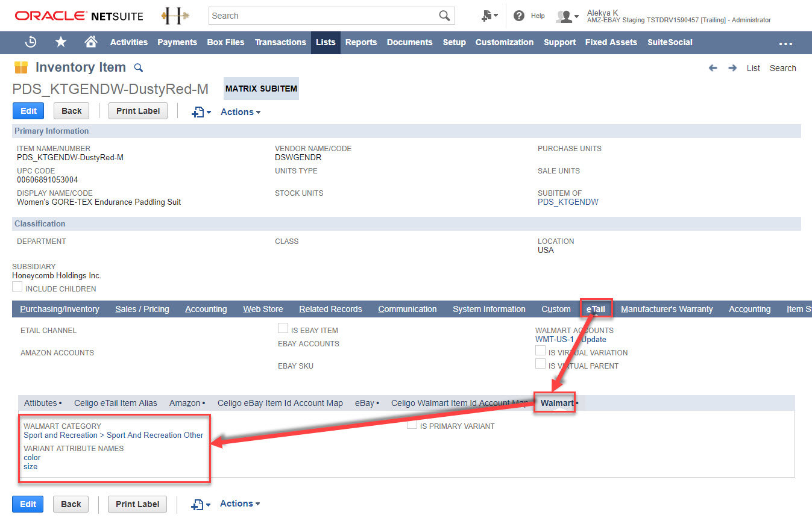Open the Transactions menu
The image size is (812, 524).
pos(280,42)
